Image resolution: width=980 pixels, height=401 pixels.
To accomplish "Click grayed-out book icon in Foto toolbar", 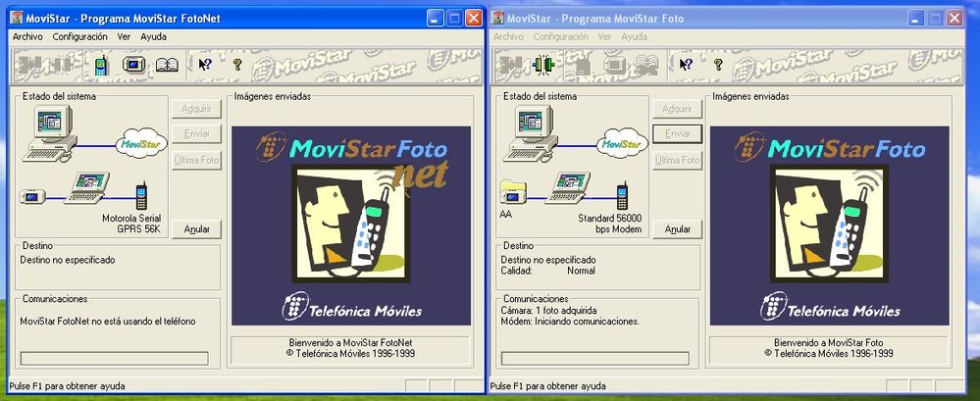I will (x=647, y=65).
